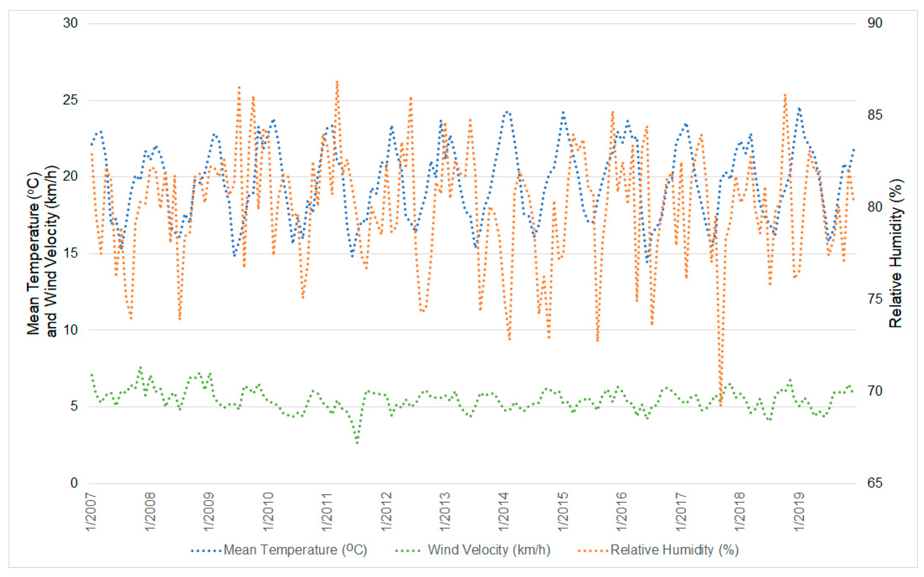The image size is (924, 577).
Task: Click the 1/2010 x-axis label
Action: [x=268, y=511]
